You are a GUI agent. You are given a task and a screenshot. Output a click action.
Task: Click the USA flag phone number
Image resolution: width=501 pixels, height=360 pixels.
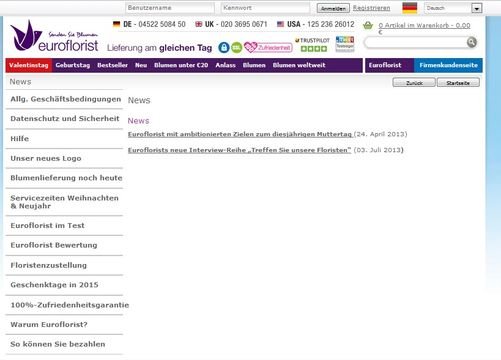(x=315, y=24)
